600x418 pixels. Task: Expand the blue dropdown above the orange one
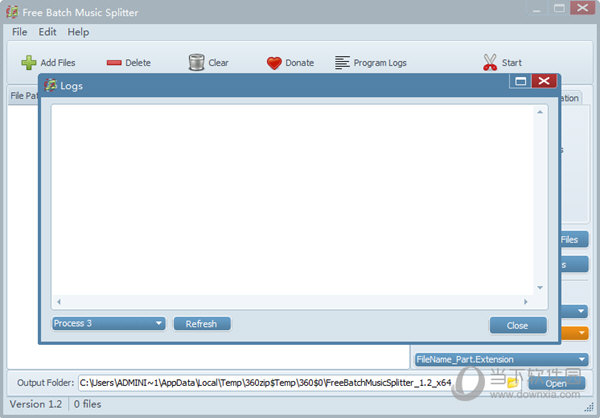(x=575, y=311)
